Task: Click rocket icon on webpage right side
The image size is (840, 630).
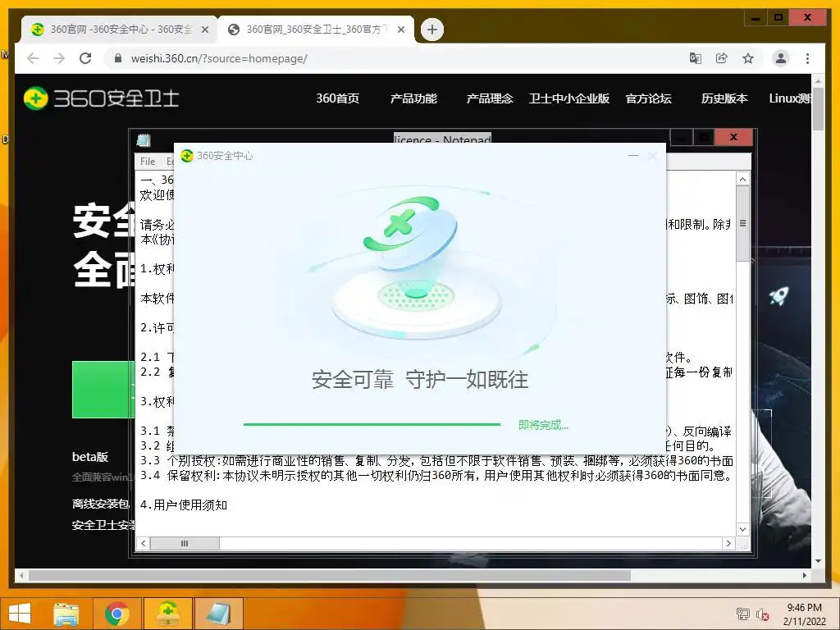Action: tap(779, 295)
